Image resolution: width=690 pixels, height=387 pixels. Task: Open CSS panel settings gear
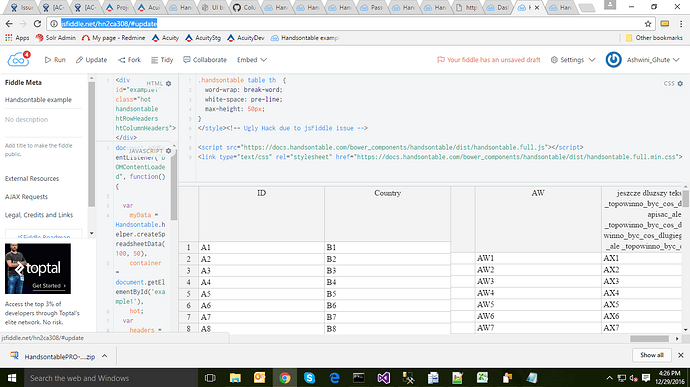[x=680, y=83]
